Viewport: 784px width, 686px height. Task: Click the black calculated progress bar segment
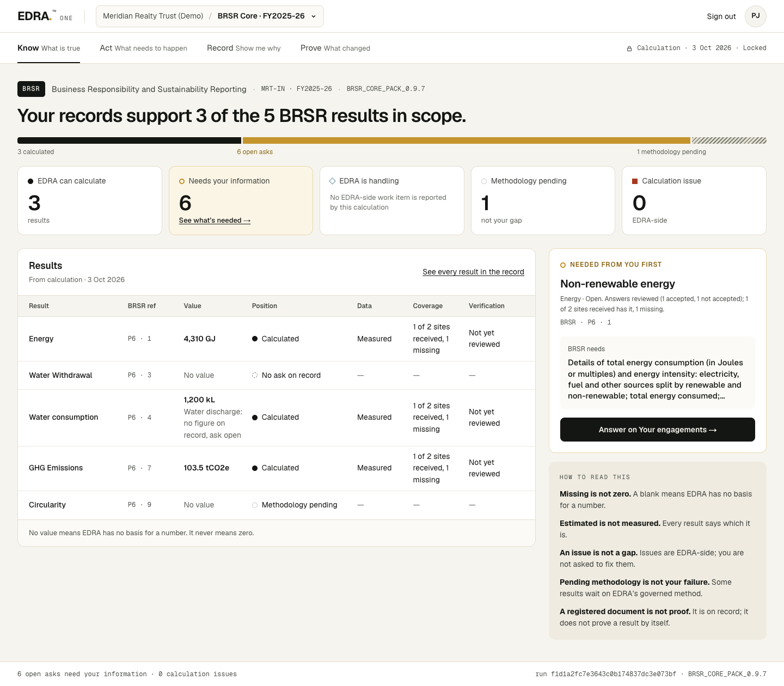pos(129,140)
